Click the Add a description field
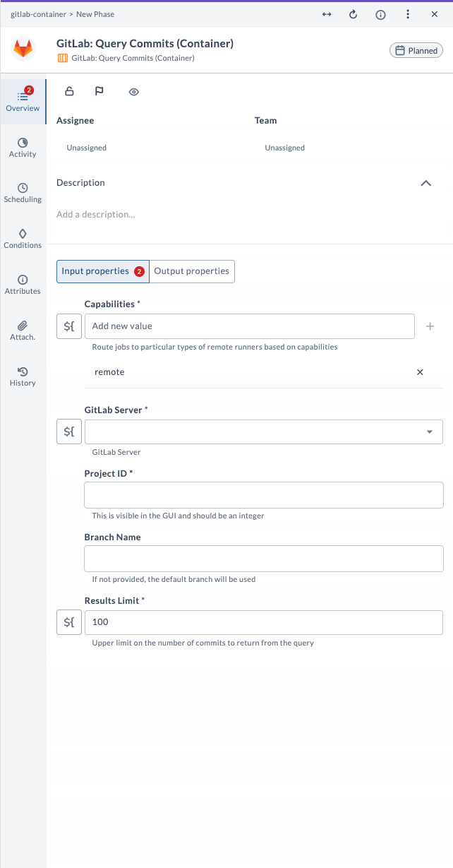Image resolution: width=453 pixels, height=868 pixels. tap(95, 214)
